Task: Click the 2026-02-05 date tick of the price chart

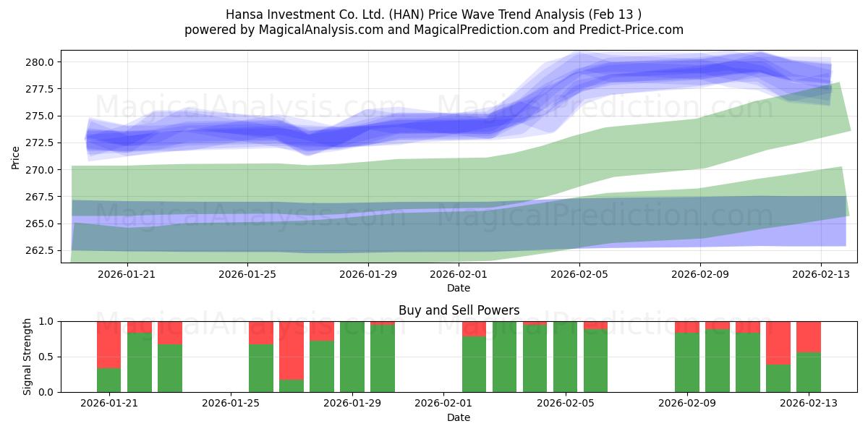Action: [x=579, y=274]
